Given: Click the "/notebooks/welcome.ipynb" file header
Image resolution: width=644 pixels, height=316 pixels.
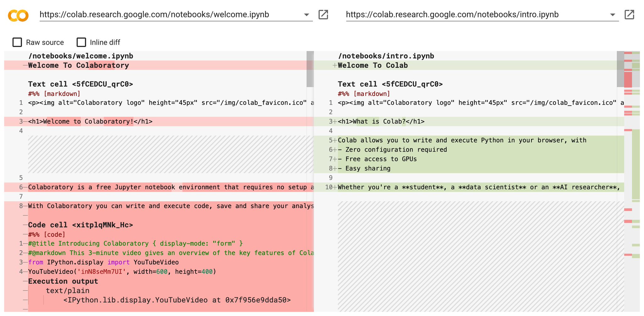Looking at the screenshot, I should click(x=80, y=56).
